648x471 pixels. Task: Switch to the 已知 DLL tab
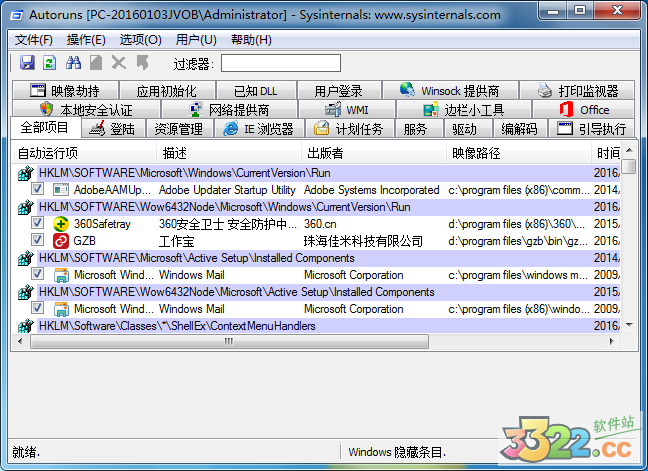tap(256, 90)
